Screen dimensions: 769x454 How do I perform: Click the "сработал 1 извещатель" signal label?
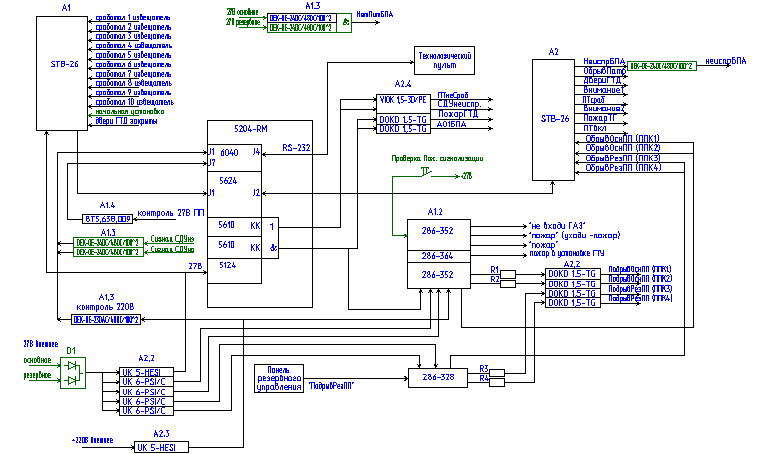pyautogui.click(x=133, y=18)
